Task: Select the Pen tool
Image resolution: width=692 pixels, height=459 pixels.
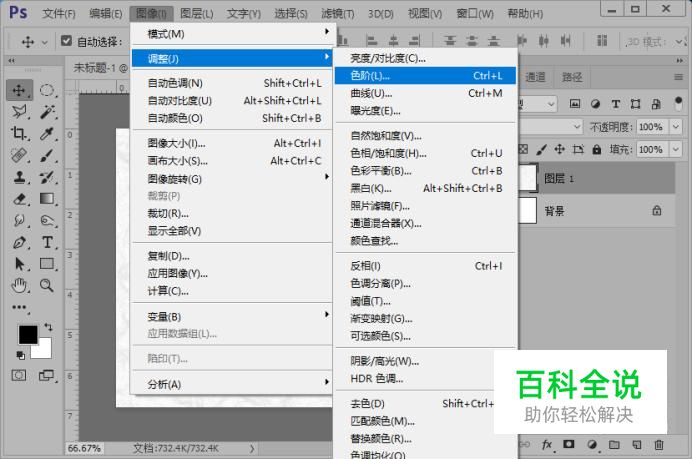Action: click(x=19, y=242)
